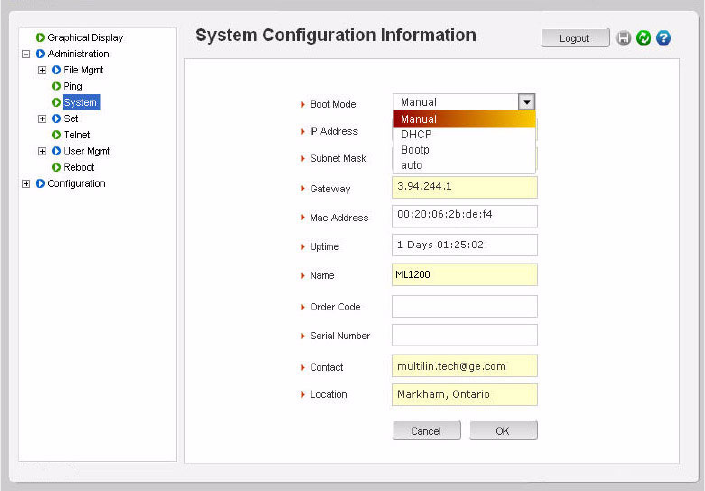Click the green icon beside Ping
Viewport: 705px width, 491px height.
tap(56, 86)
